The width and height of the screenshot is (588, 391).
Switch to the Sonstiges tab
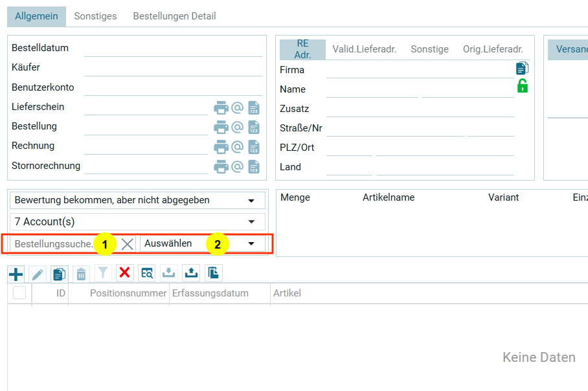point(95,16)
